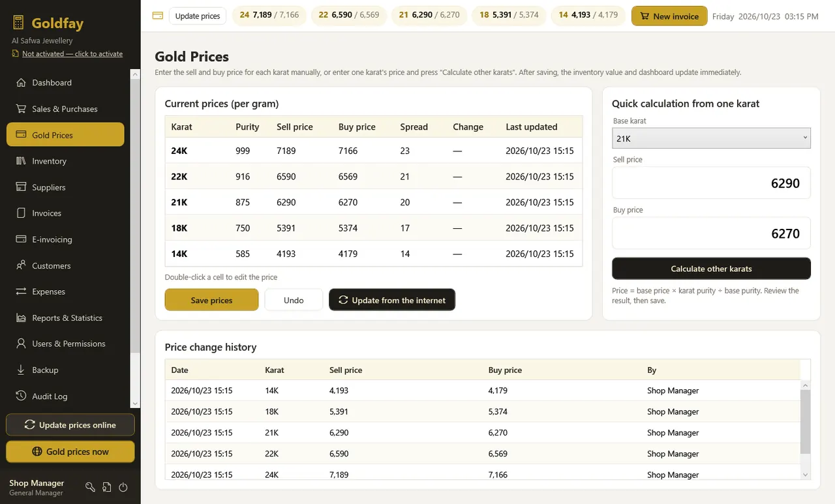Click Update from the internet
Viewport: 835px width, 504px height.
click(392, 300)
